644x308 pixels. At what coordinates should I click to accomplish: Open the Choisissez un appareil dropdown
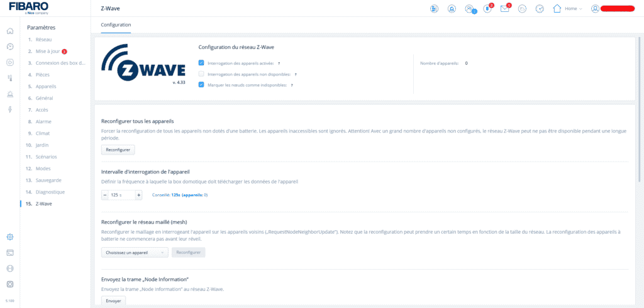(x=135, y=252)
